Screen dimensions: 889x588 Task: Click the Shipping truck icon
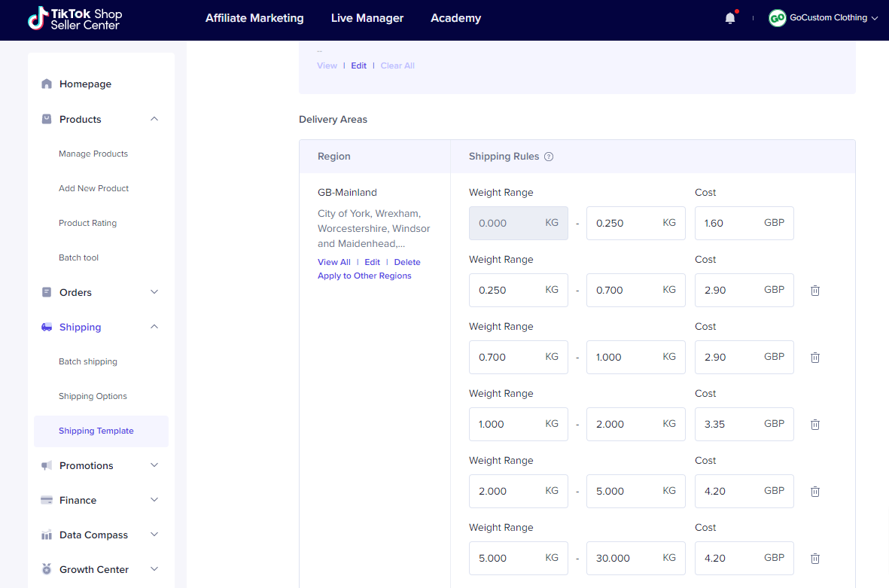47,328
